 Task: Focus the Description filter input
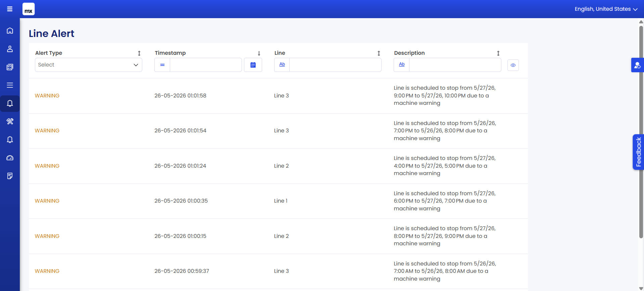point(455,65)
